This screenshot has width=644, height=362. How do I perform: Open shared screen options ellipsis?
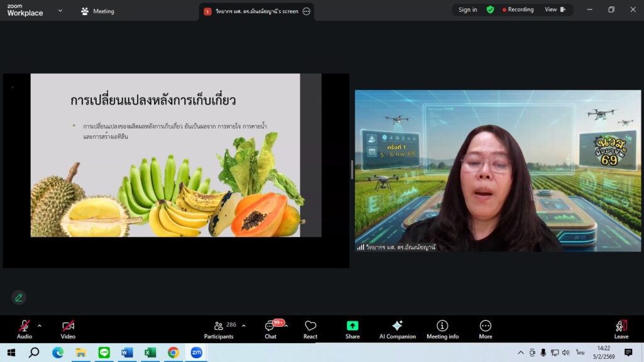[x=306, y=11]
